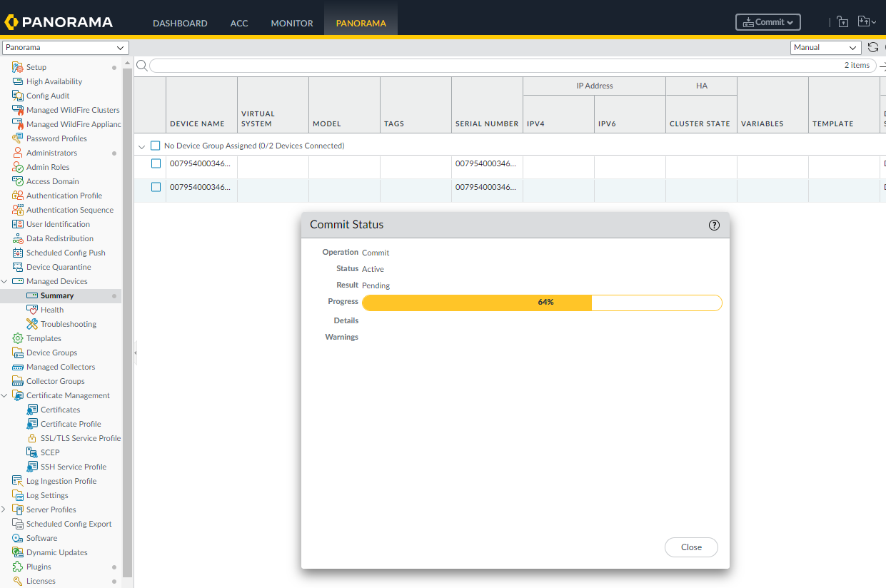
Task: Click the Plugins puzzle icon
Action: click(x=18, y=567)
